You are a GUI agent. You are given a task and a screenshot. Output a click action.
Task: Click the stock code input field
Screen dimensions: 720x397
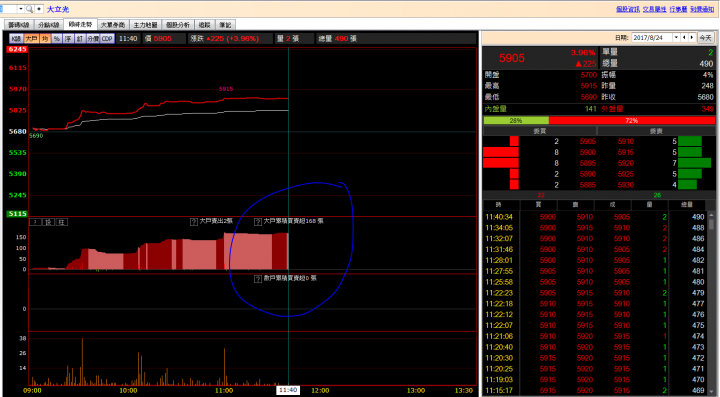point(8,9)
